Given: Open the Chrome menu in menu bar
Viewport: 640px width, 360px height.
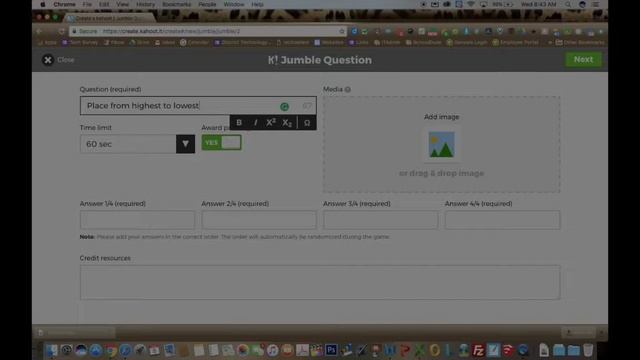Looking at the screenshot, I should (x=64, y=4).
